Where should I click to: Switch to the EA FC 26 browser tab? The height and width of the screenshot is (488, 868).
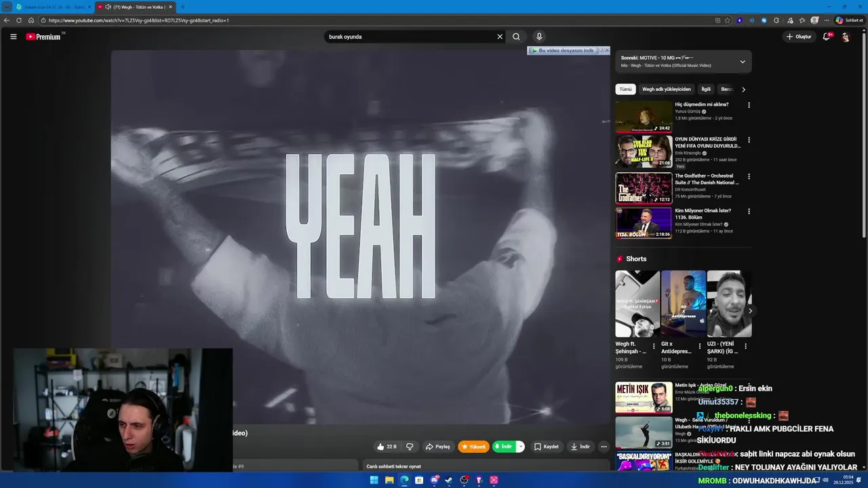54,7
